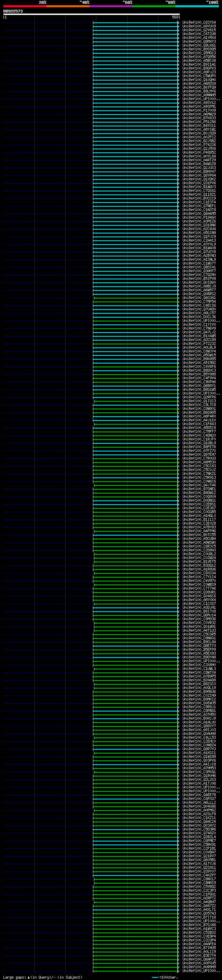Select hit UniRef100_D0DNS1
This screenshot has width=222, height=980.
click(x=199, y=500)
